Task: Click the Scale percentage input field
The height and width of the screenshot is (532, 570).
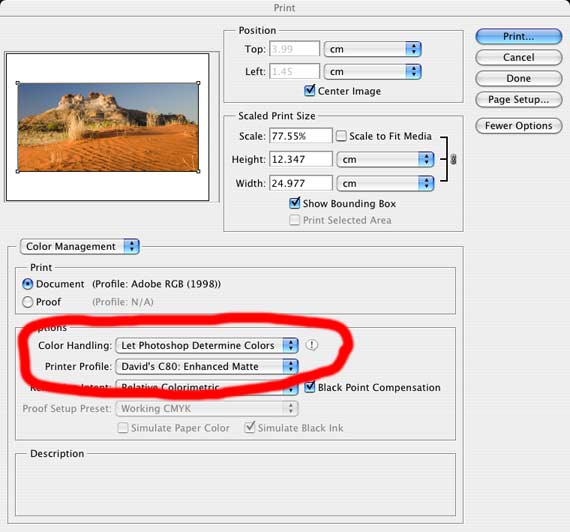Action: pos(301,136)
